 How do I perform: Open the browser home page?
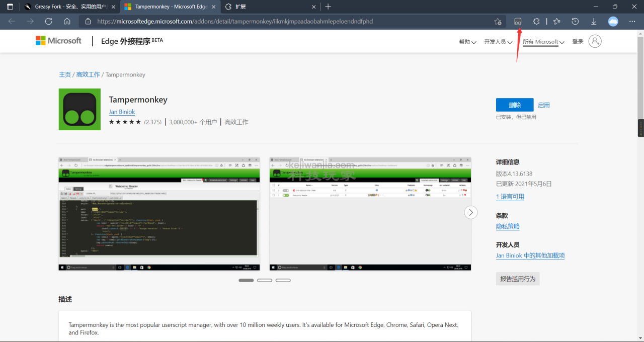(67, 22)
